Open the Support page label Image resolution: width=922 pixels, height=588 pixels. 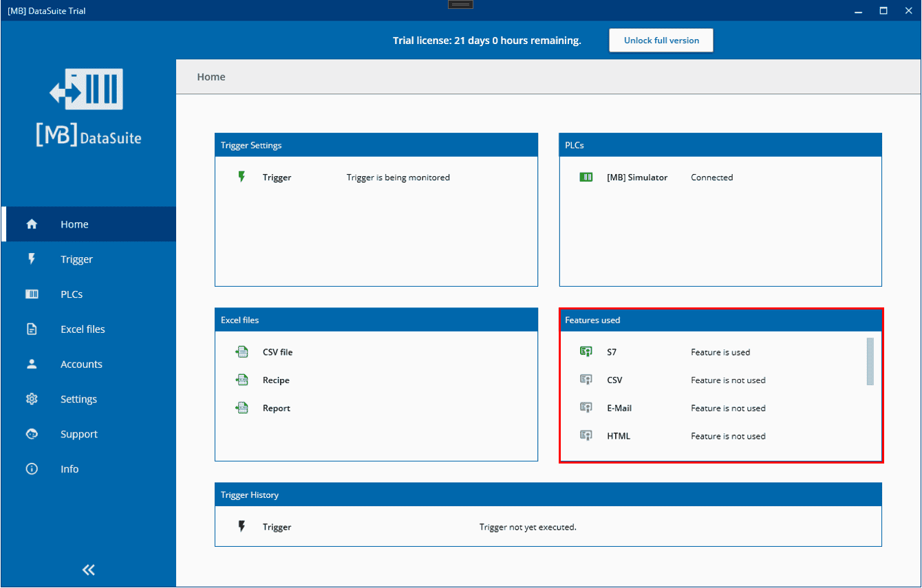pyautogui.click(x=79, y=435)
